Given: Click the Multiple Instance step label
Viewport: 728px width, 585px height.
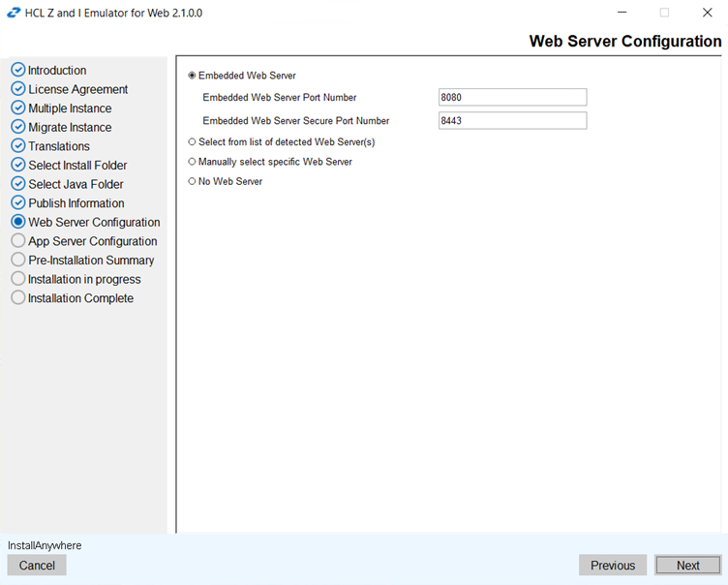Looking at the screenshot, I should coord(70,108).
